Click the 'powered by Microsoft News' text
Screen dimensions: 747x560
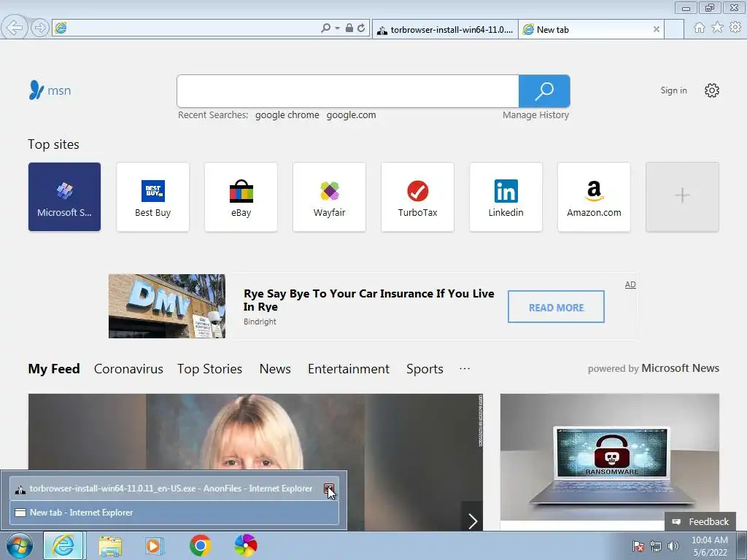pyautogui.click(x=653, y=368)
